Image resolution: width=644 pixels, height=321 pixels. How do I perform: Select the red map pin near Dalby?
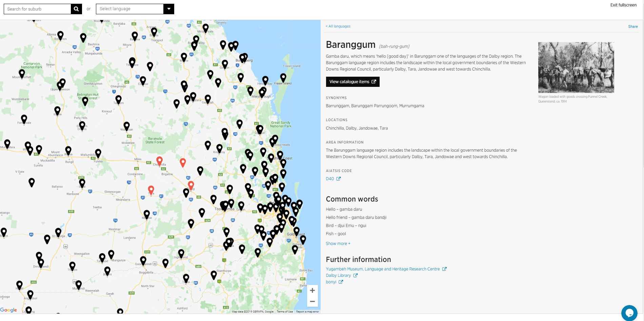tap(191, 185)
